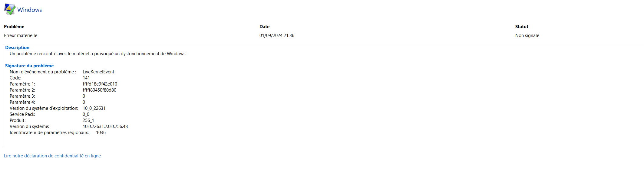Click the hardware problem description sentence
This screenshot has width=644, height=185.
[x=98, y=54]
